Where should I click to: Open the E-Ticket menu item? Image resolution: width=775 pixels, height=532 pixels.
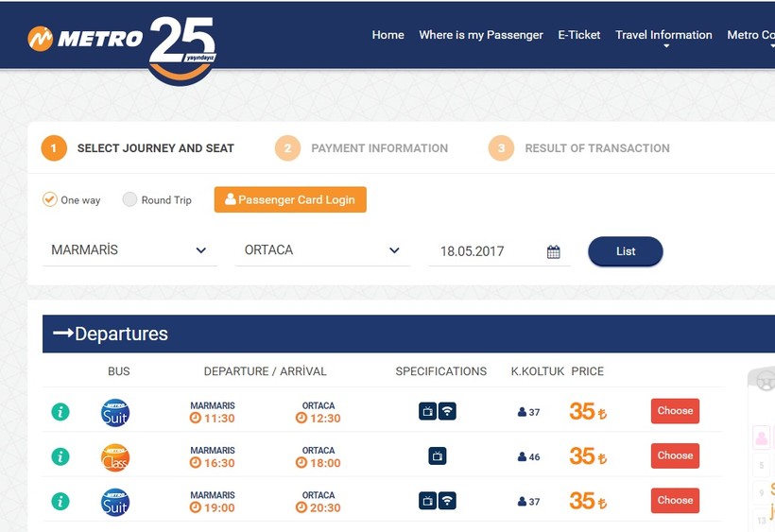tap(579, 35)
